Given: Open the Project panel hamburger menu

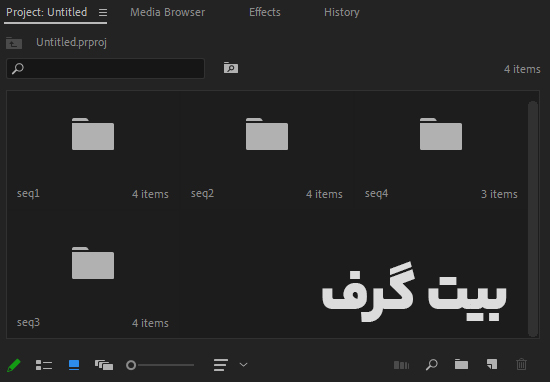Looking at the screenshot, I should (x=103, y=13).
